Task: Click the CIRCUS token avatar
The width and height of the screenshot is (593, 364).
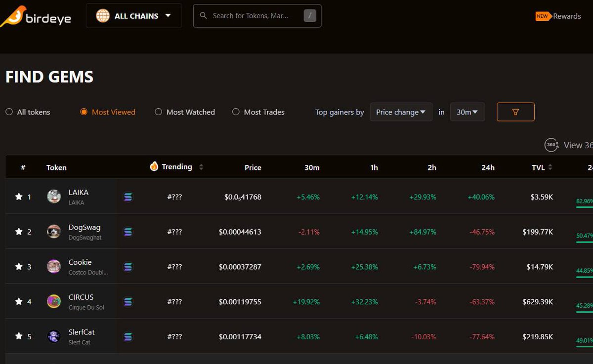Action: pyautogui.click(x=54, y=302)
